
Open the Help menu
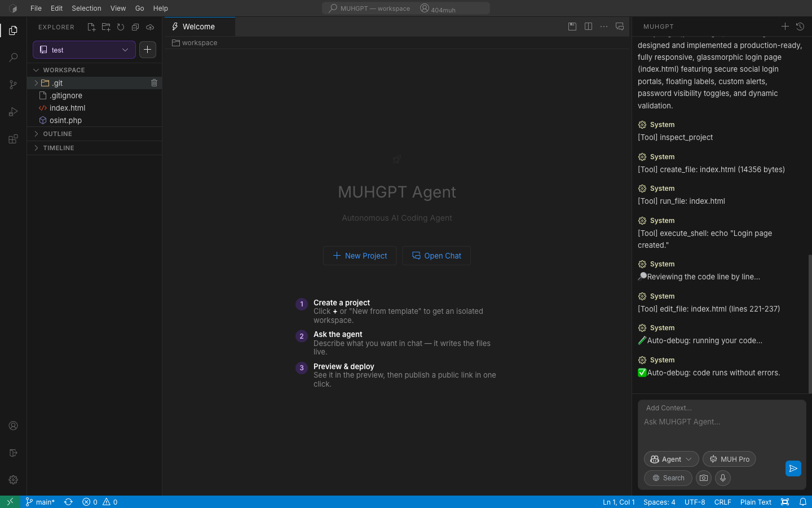[x=161, y=8]
